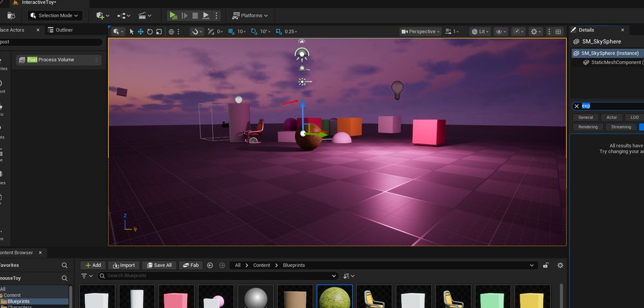Open the Perspective view dropdown
The height and width of the screenshot is (308, 644).
(x=420, y=32)
